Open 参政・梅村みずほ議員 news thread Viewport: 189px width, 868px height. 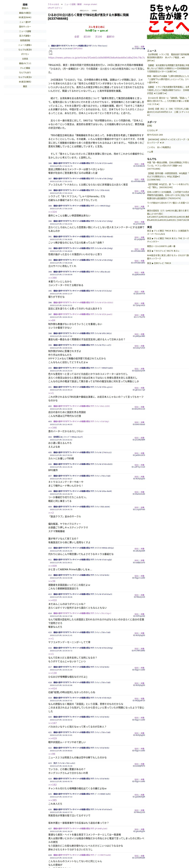(x=168, y=79)
